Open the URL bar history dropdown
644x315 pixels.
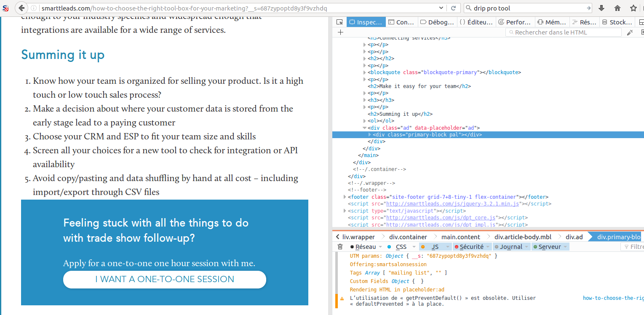pos(441,8)
